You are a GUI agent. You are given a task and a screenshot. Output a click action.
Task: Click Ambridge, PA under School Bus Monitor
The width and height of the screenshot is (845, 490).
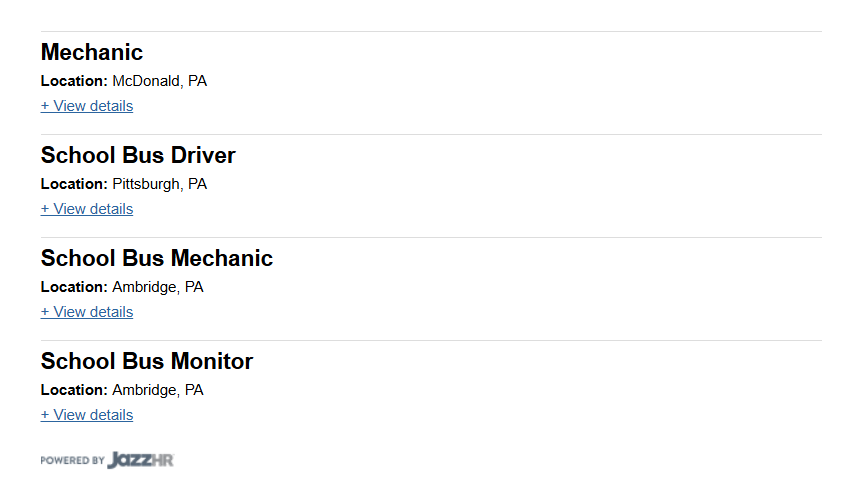(158, 390)
